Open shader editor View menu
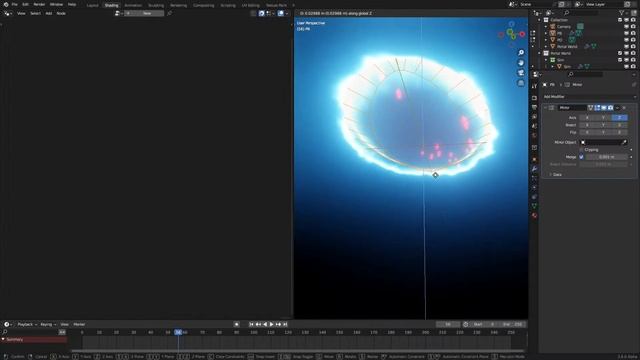Screen dimensions: 640x360 (x=21, y=13)
